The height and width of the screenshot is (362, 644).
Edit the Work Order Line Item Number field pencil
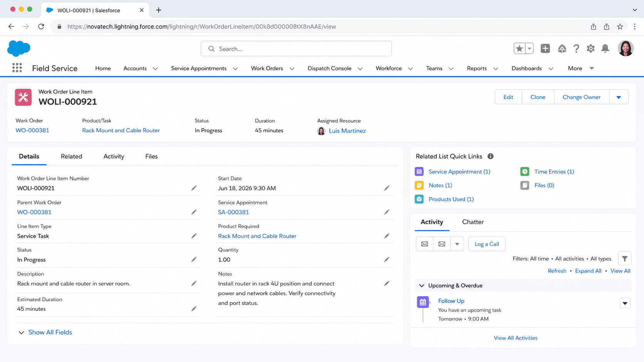(194, 188)
